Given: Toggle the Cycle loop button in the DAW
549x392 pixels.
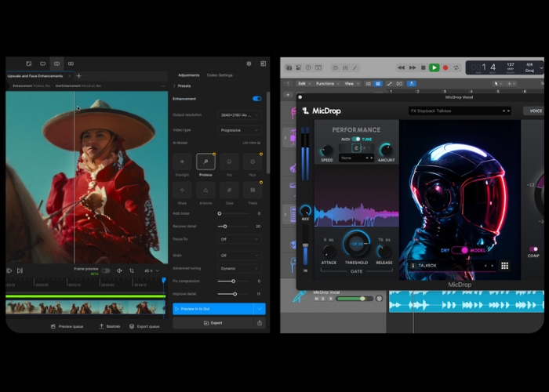Looking at the screenshot, I should pos(456,68).
